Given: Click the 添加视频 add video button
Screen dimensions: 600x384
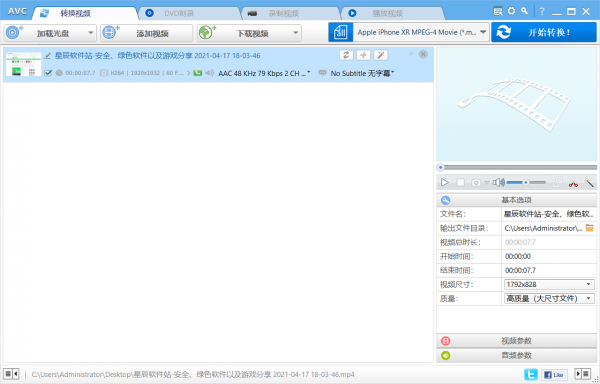Looking at the screenshot, I should 147,33.
